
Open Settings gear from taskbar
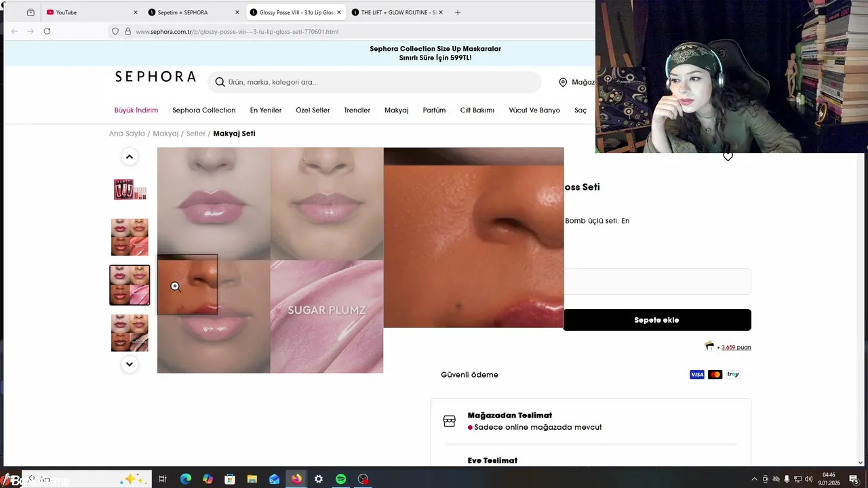(x=319, y=479)
